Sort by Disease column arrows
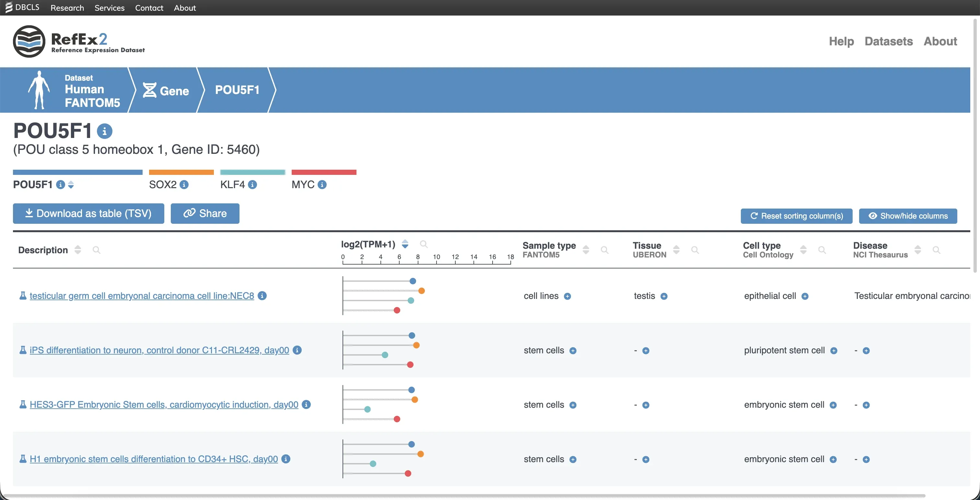 point(918,250)
